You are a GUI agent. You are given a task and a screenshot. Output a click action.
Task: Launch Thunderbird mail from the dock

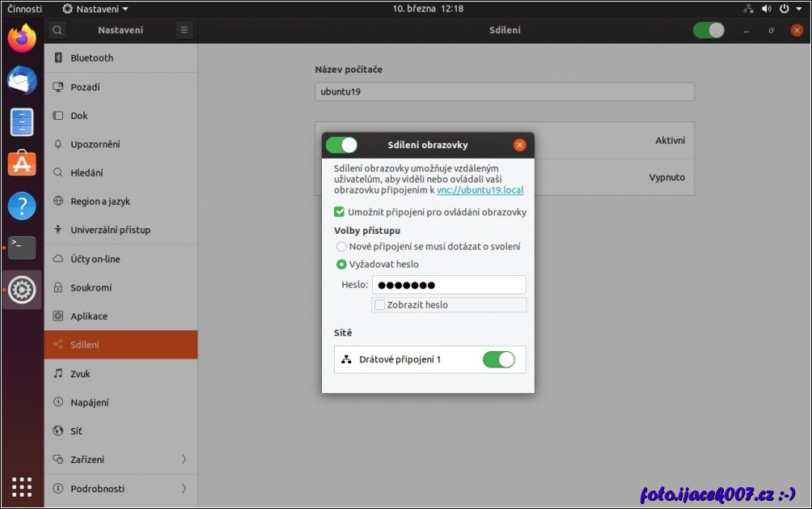(22, 80)
